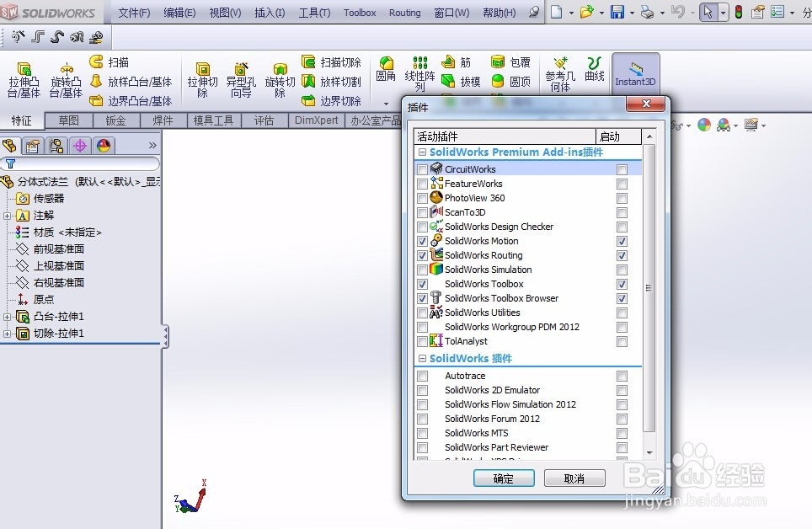This screenshot has width=812, height=529.
Task: Click the 扫描切除 swept cut tool
Action: pos(331,62)
